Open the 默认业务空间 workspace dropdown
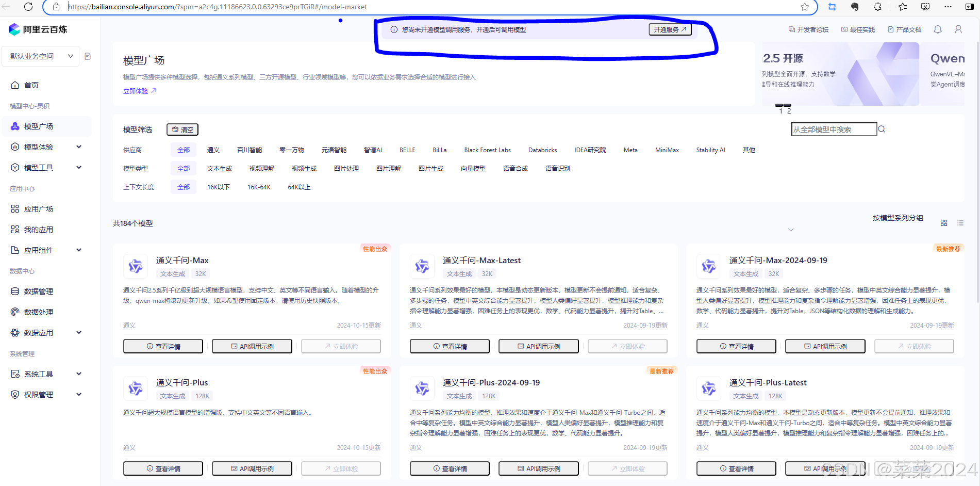This screenshot has height=486, width=980. (41, 56)
